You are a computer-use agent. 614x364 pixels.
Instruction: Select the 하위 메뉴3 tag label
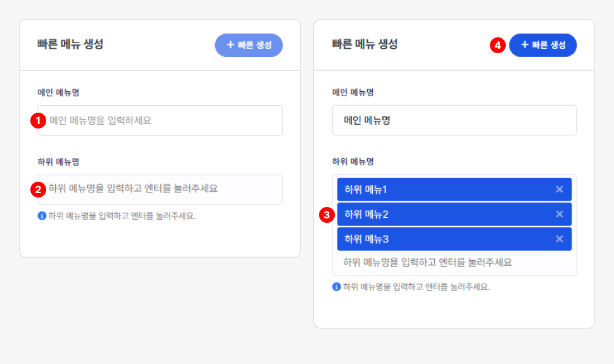pos(366,239)
